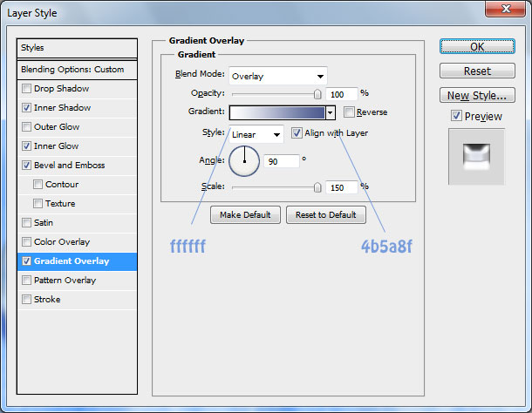Select the Contour label row
This screenshot has width=532, height=413.
pyautogui.click(x=77, y=185)
